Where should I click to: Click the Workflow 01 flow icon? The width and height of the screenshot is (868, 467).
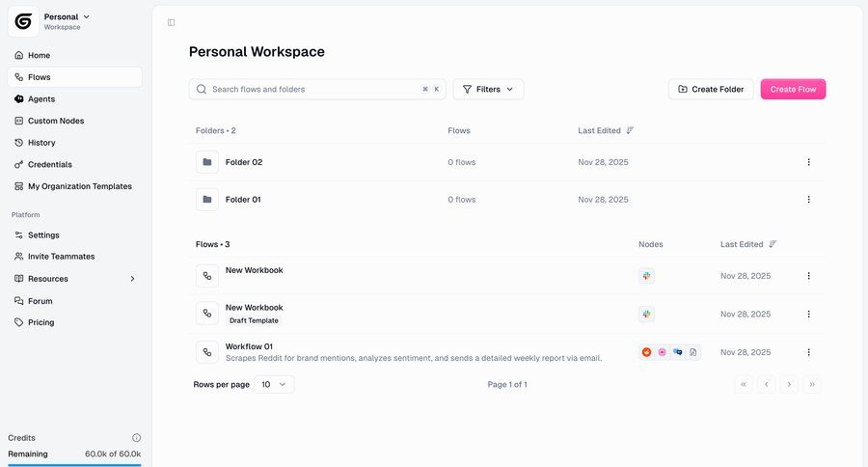[x=207, y=352]
